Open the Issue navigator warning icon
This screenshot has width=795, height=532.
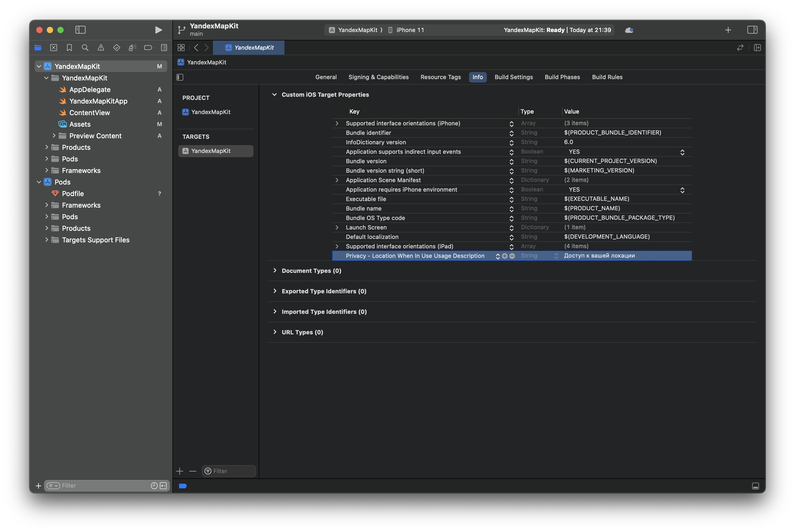(x=101, y=48)
